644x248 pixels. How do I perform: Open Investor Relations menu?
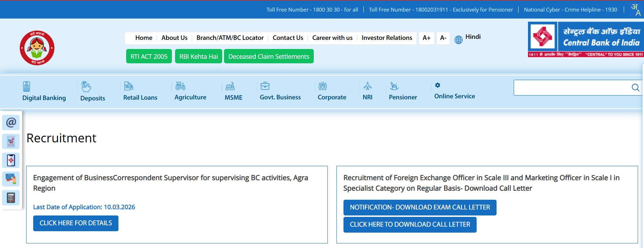point(387,38)
